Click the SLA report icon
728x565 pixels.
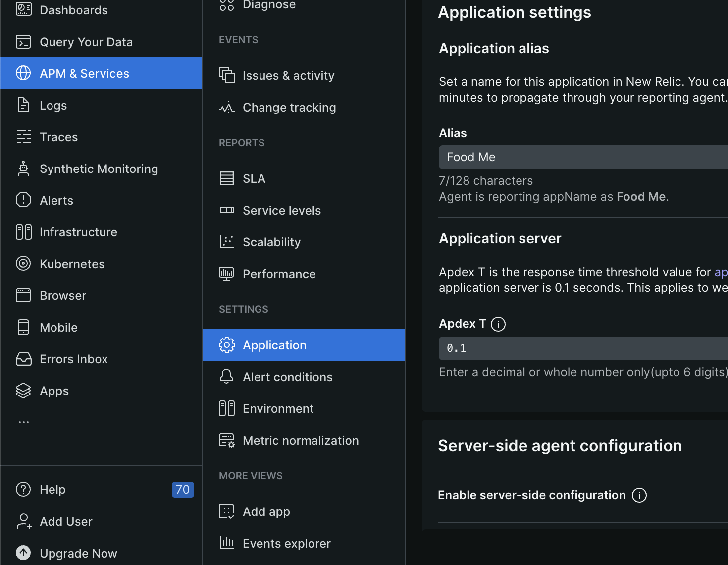pos(227,178)
